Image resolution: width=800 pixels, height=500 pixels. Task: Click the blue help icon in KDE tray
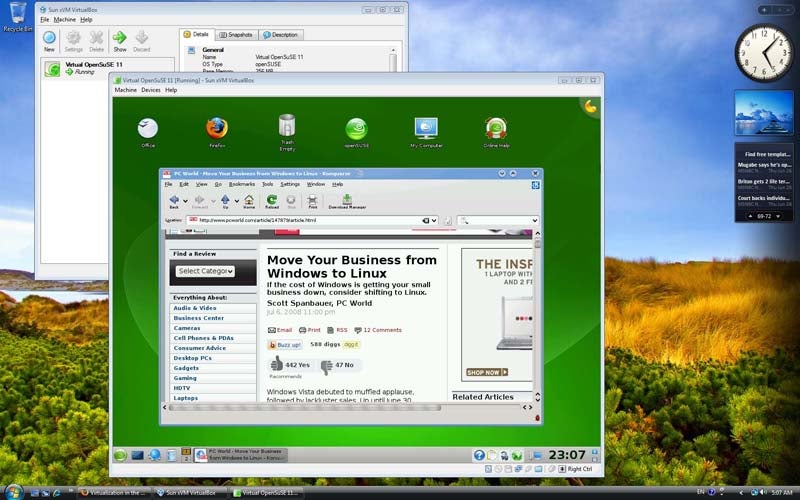(x=479, y=455)
